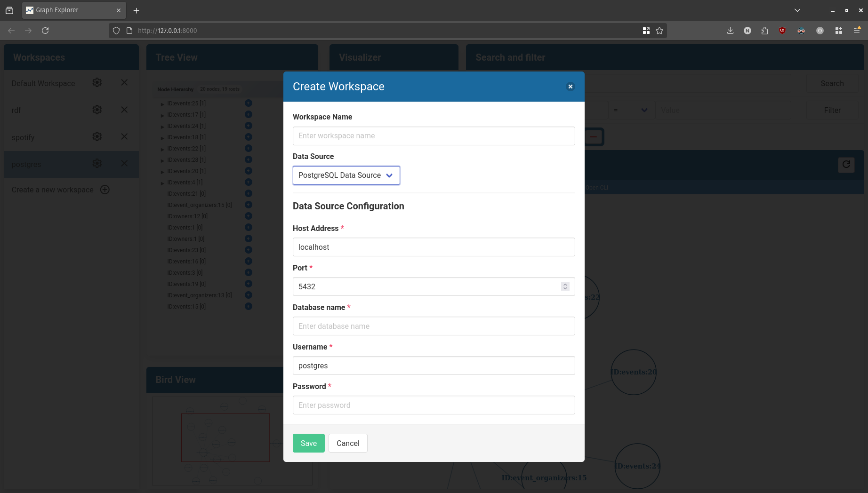Delete spotify workspace with X icon
The width and height of the screenshot is (868, 493).
point(124,136)
